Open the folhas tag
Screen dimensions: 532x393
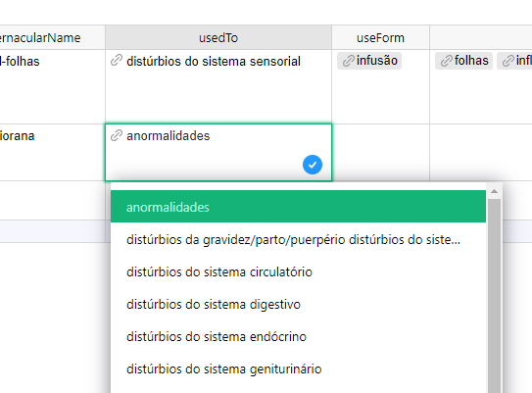(x=463, y=61)
